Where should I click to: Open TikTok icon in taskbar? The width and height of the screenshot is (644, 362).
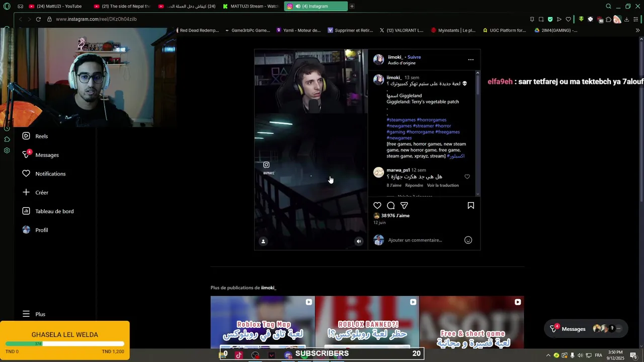point(238,355)
